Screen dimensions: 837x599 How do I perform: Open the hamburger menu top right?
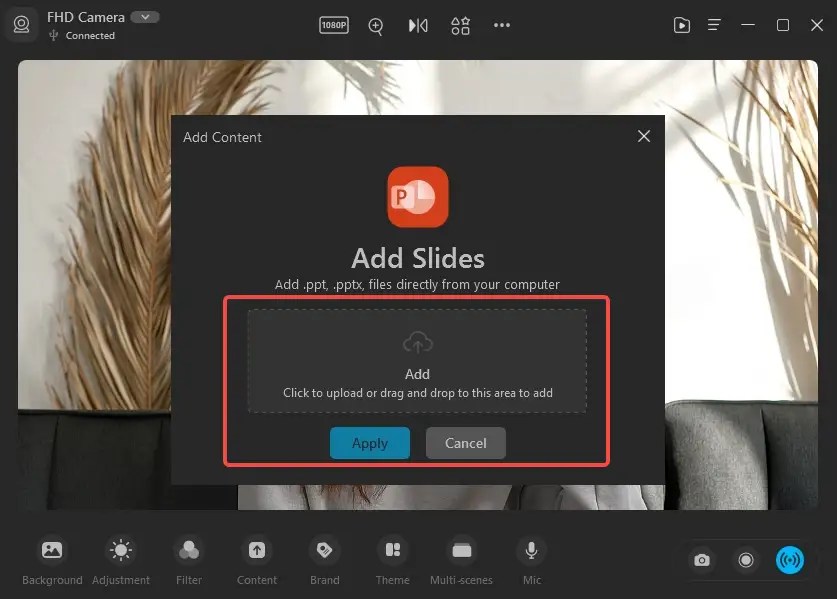click(x=714, y=25)
